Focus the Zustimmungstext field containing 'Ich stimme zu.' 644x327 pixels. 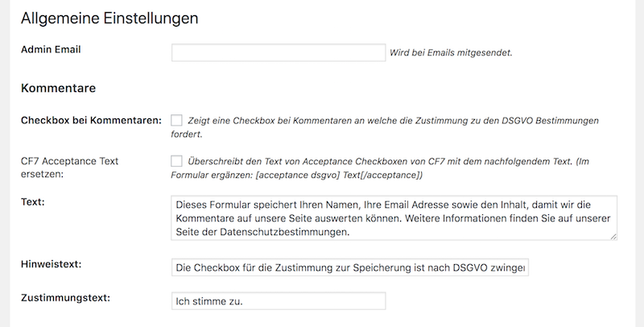pyautogui.click(x=279, y=301)
